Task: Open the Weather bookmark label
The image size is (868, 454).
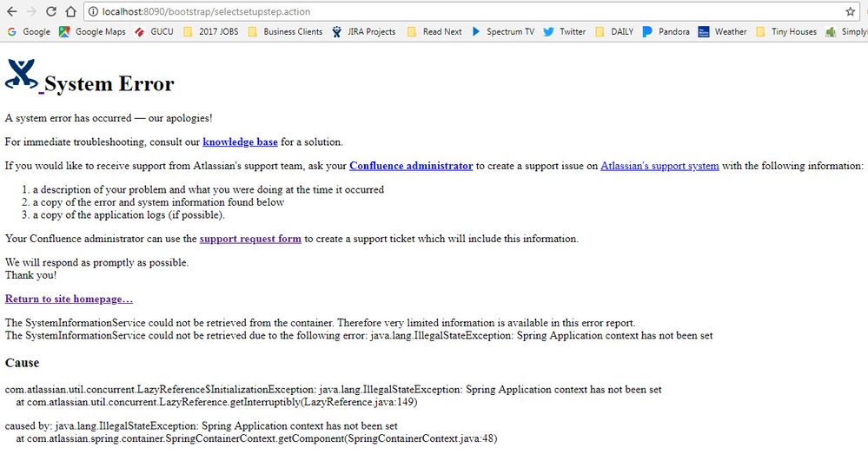Action: click(731, 31)
